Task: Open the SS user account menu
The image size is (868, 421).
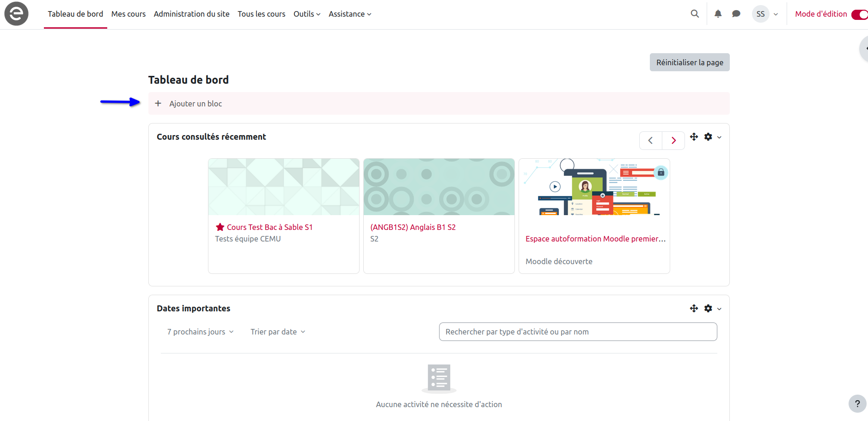Action: tap(765, 14)
